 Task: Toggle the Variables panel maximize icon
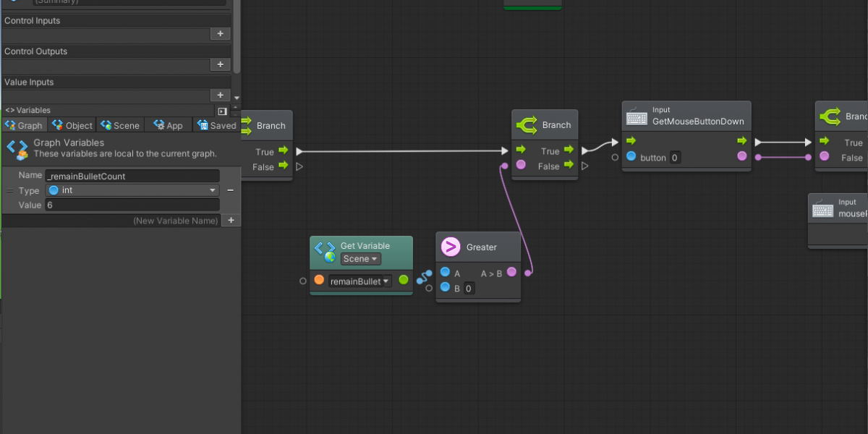click(222, 111)
